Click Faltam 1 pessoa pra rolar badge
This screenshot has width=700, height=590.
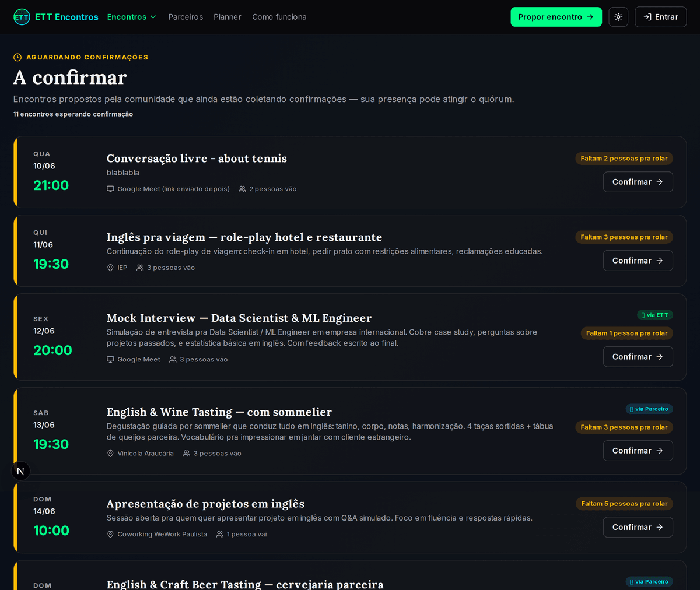[x=627, y=333]
